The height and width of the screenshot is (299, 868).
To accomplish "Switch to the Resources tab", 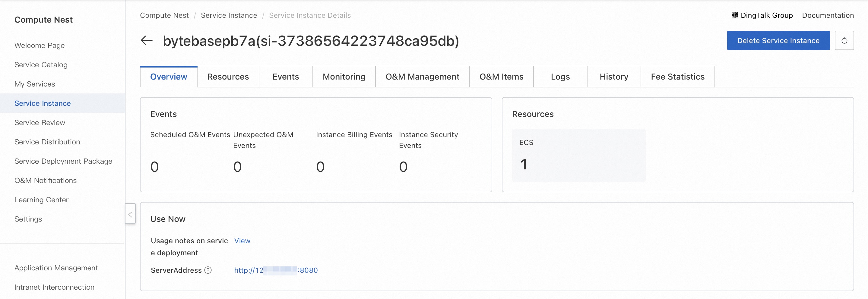I will tap(228, 77).
